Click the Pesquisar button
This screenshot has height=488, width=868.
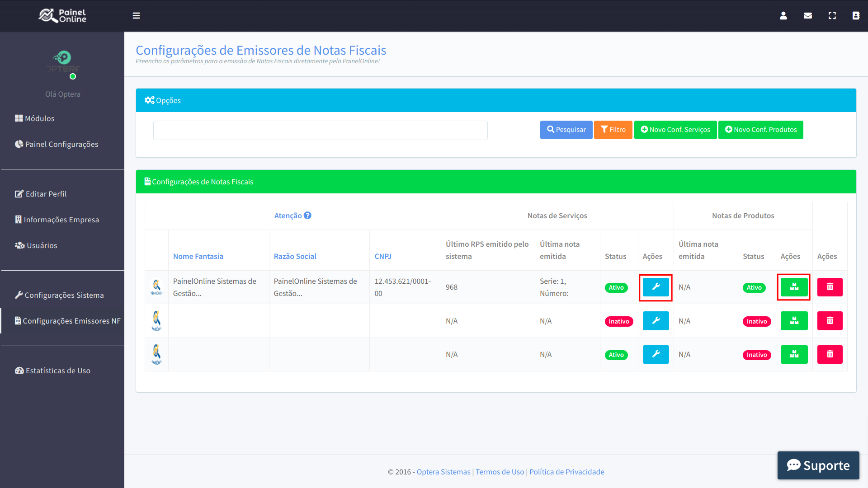pyautogui.click(x=566, y=130)
